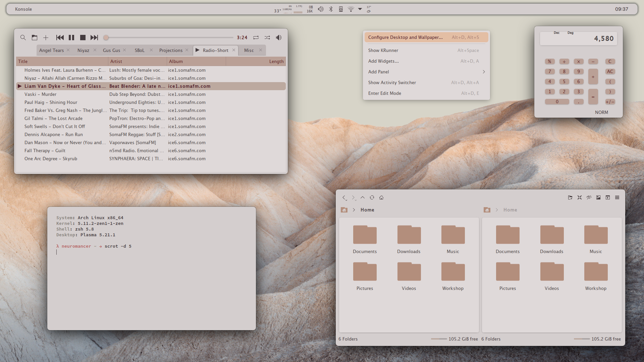Skip to next track

tap(94, 38)
